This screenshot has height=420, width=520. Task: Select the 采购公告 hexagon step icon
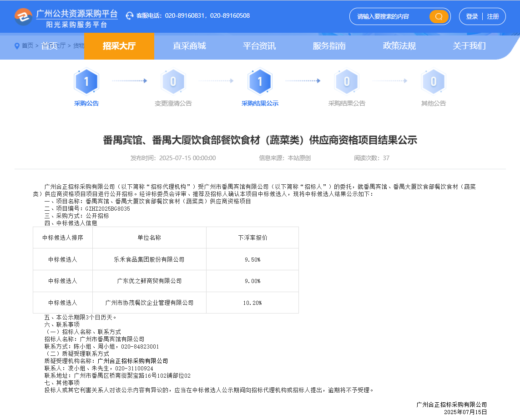[x=86, y=82]
